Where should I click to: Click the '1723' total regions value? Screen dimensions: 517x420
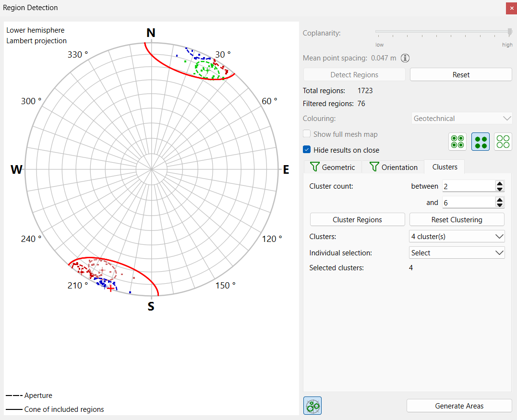365,91
